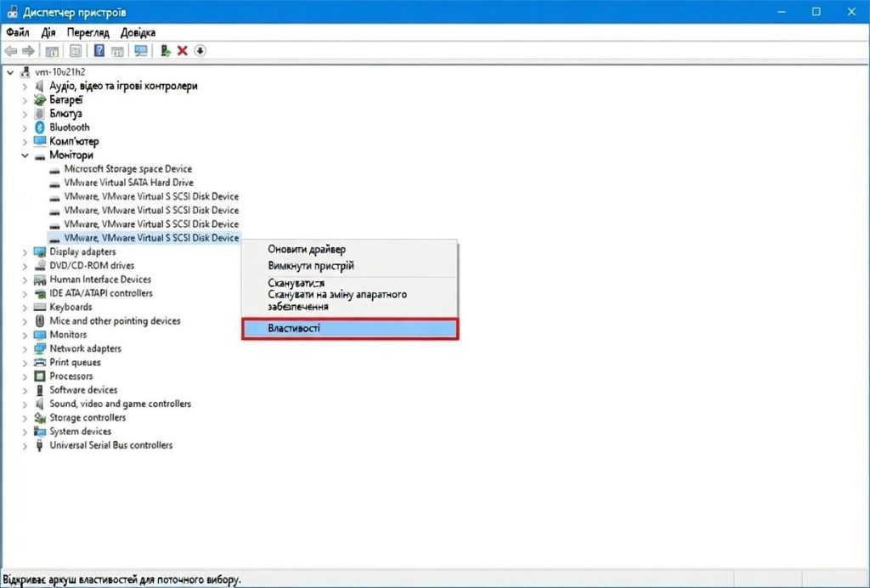
Task: Select Оновити драйвер from the context menu
Action: [307, 249]
